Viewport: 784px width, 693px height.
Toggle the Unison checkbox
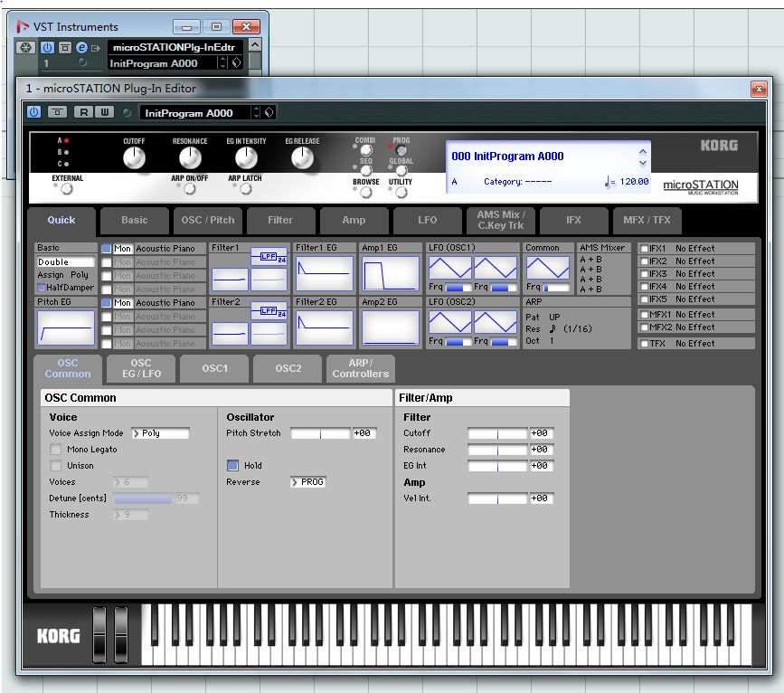click(x=56, y=466)
